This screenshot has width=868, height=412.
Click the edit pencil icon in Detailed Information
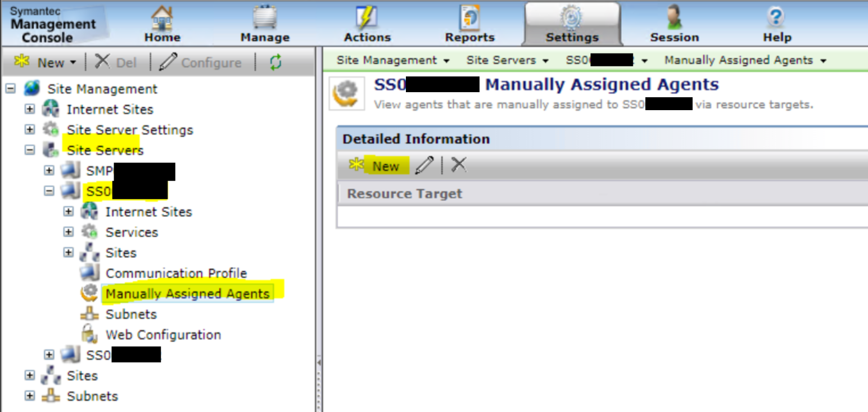pos(424,165)
